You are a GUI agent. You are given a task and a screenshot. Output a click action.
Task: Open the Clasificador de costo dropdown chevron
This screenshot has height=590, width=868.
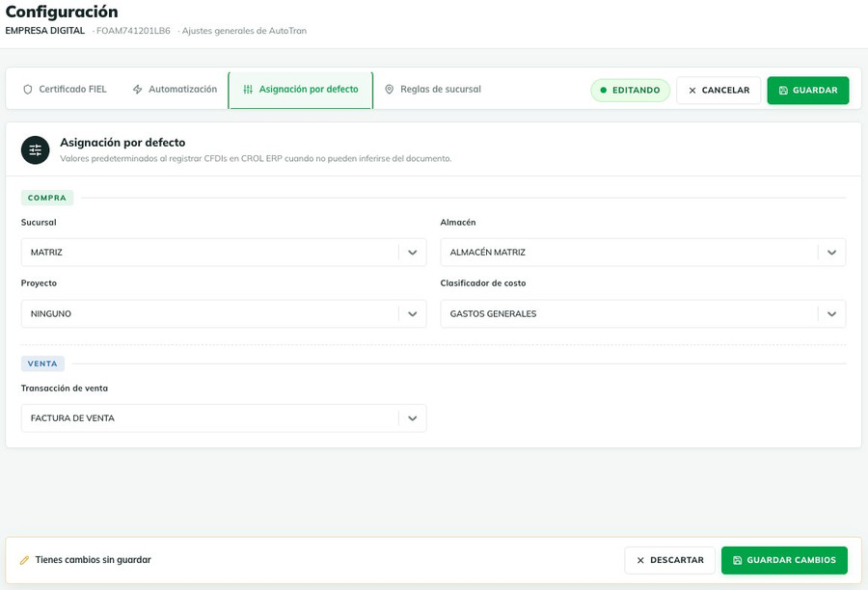831,314
